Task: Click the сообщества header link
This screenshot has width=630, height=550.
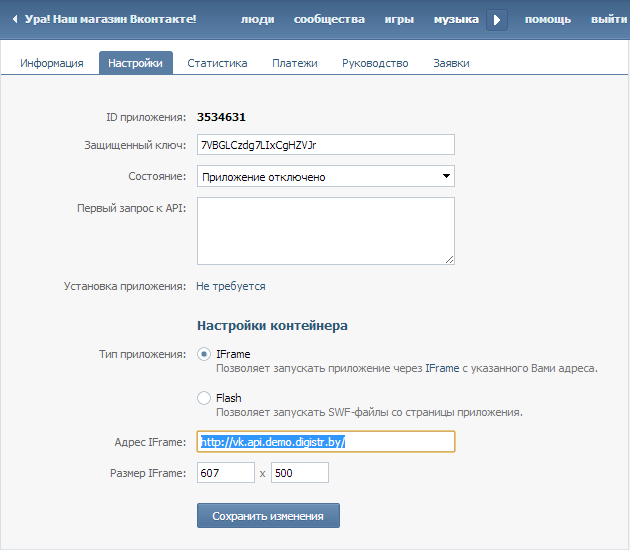Action: pos(329,19)
